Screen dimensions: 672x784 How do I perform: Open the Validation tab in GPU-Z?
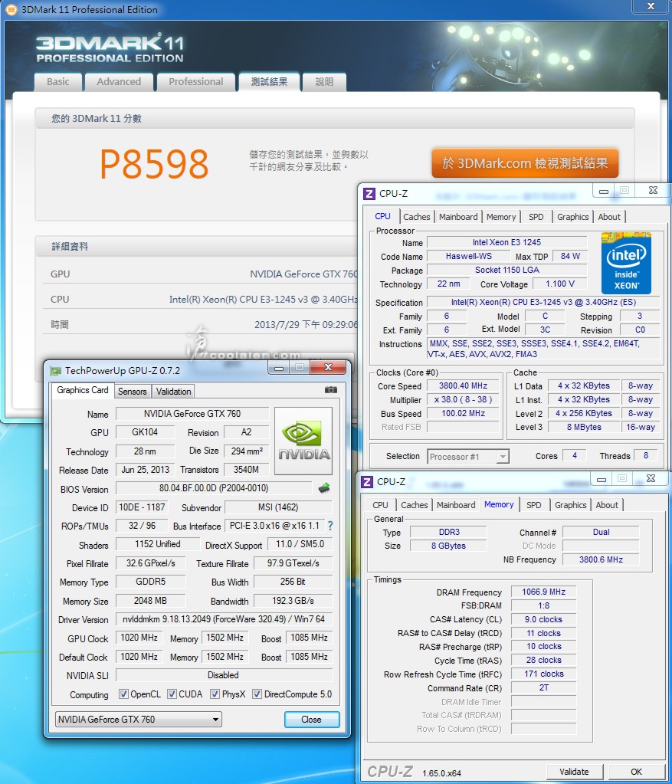(x=173, y=392)
